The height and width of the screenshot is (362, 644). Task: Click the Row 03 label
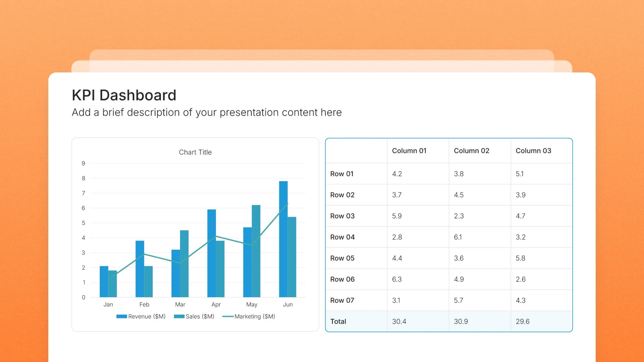point(342,216)
